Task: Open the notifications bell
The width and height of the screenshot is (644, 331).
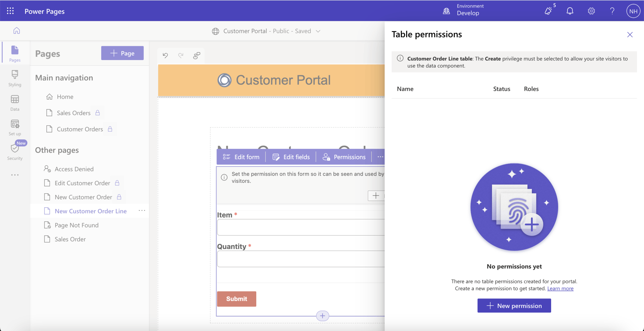Action: (570, 11)
